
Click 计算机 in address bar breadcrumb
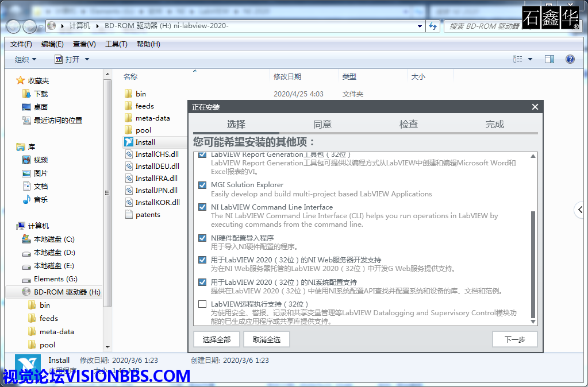[x=80, y=26]
